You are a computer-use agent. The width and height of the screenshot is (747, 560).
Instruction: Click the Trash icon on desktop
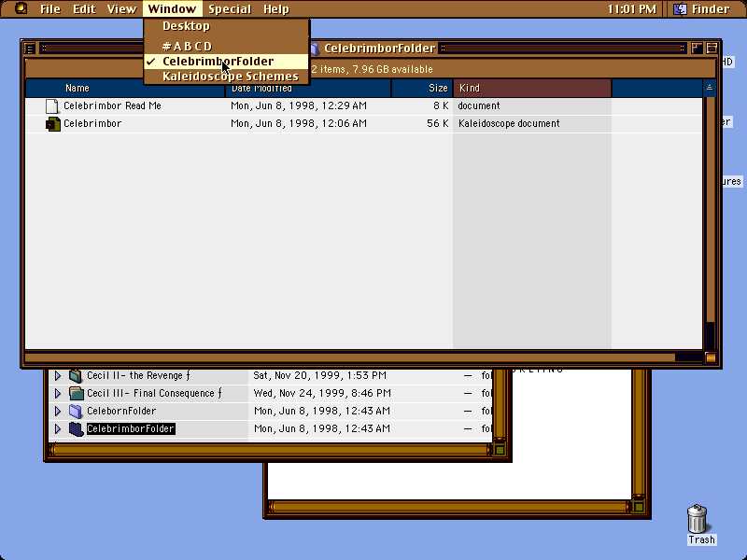(x=698, y=519)
